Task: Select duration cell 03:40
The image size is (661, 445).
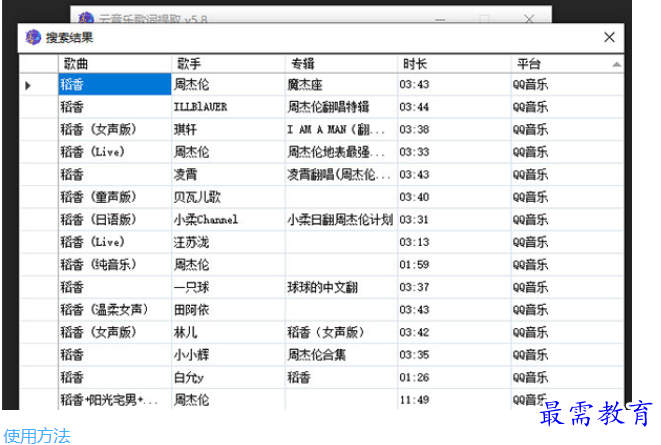Action: pos(454,197)
